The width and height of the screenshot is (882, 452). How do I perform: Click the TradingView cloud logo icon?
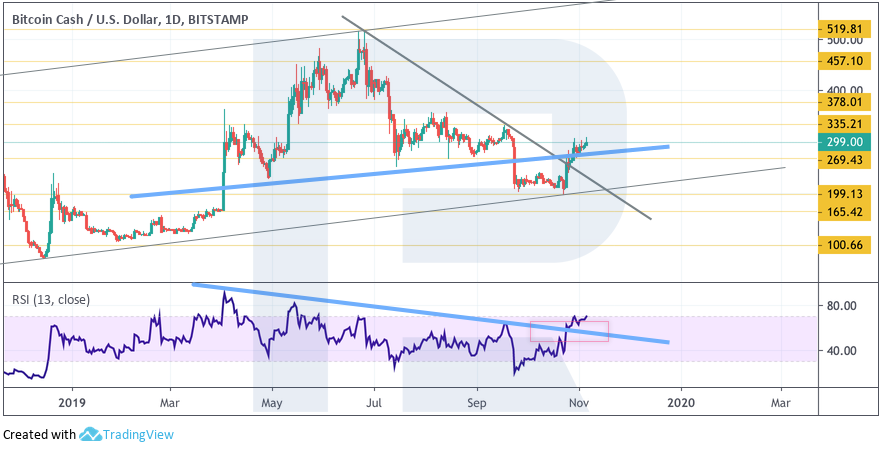[92, 435]
